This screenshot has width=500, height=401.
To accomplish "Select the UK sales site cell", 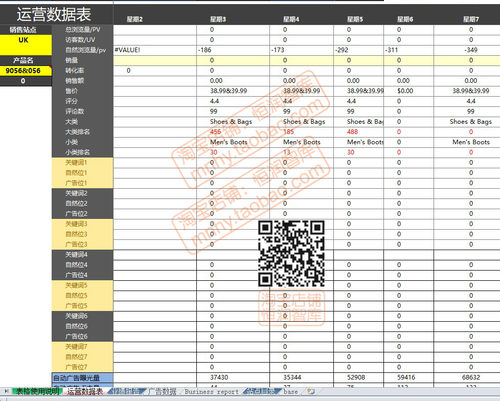I will click(26, 45).
